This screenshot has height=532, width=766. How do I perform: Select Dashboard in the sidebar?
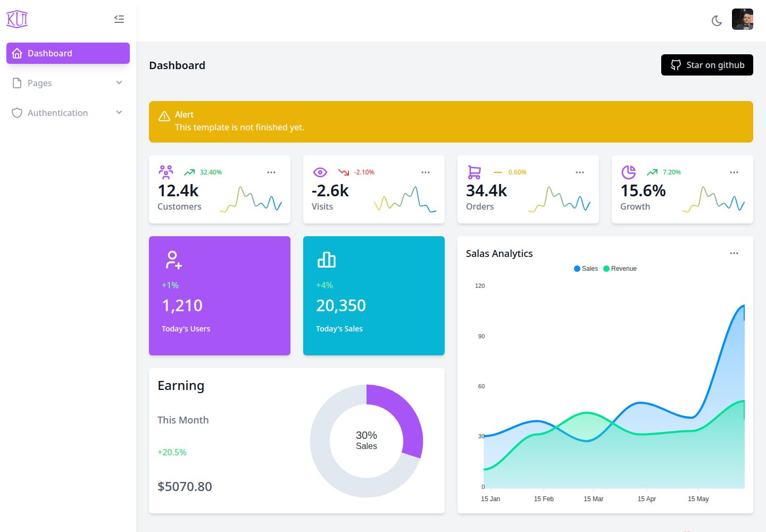pyautogui.click(x=68, y=53)
